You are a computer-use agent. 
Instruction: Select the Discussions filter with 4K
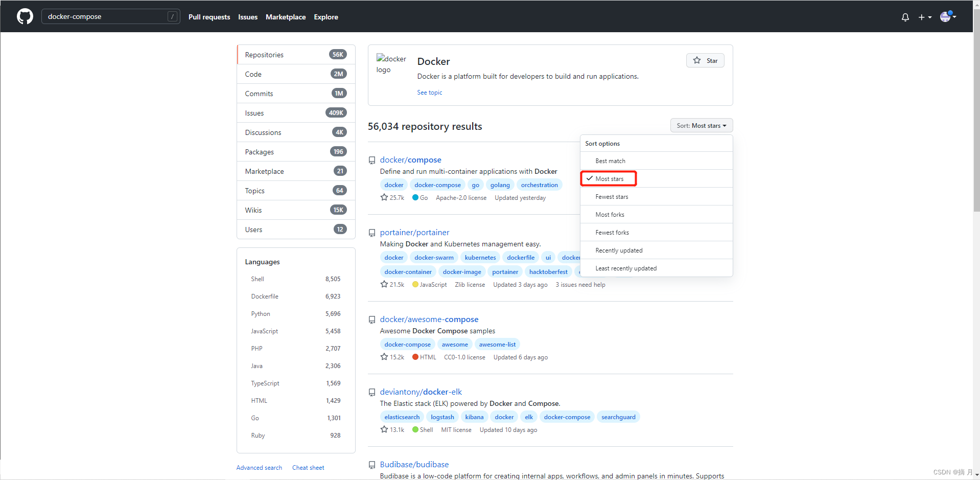tap(296, 132)
